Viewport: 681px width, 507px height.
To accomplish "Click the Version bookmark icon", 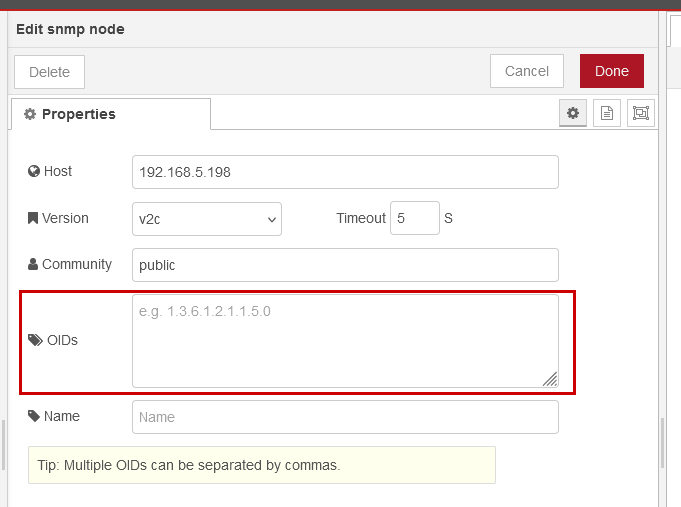I will (x=33, y=218).
